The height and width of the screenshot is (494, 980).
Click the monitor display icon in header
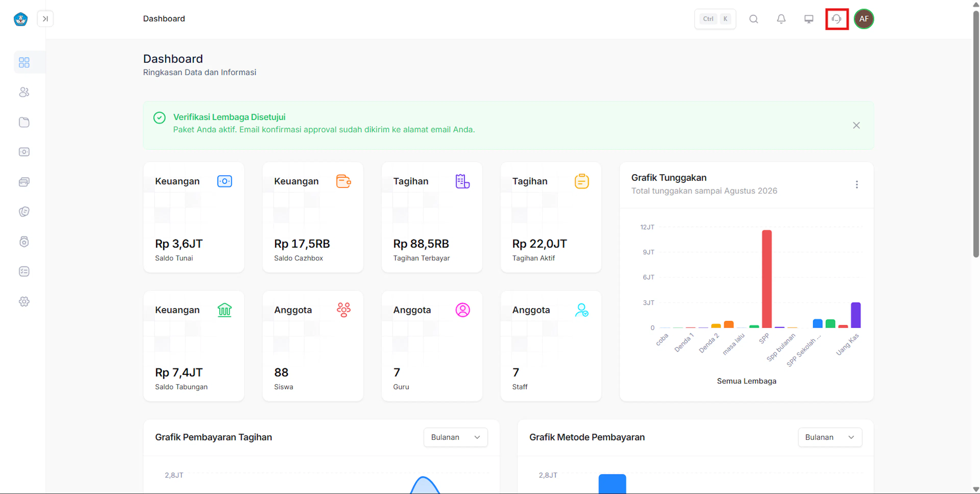pos(809,19)
